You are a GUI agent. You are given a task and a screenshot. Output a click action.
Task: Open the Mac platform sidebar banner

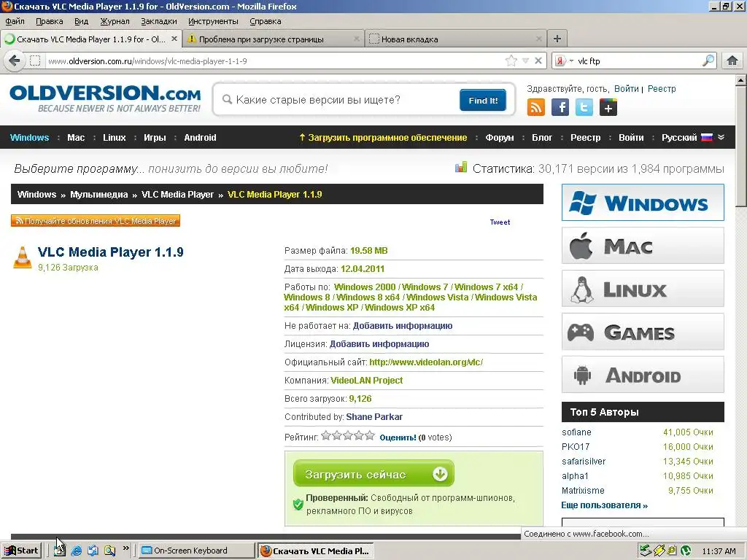click(x=643, y=246)
